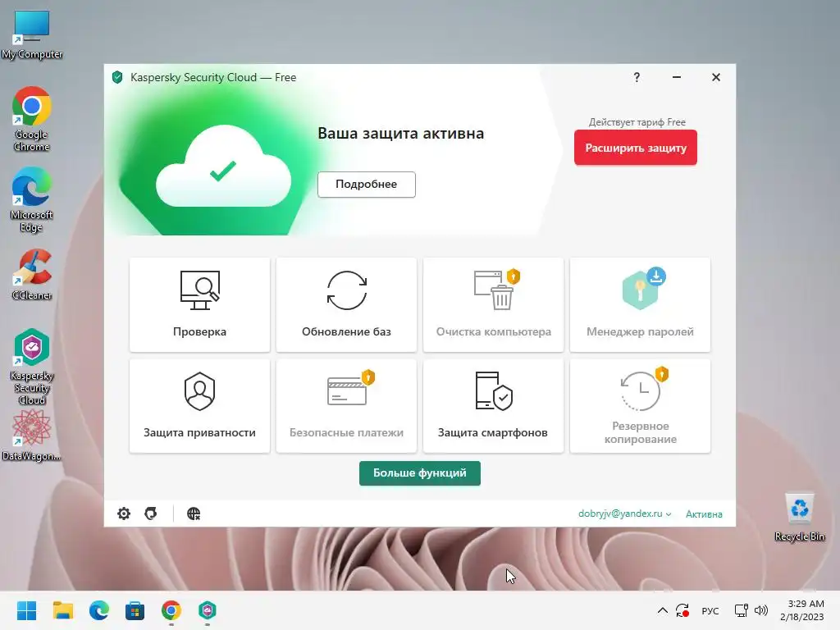The height and width of the screenshot is (630, 840).
Task: Expand the dobryjv@yandex.ru account dropdown
Action: click(x=624, y=514)
